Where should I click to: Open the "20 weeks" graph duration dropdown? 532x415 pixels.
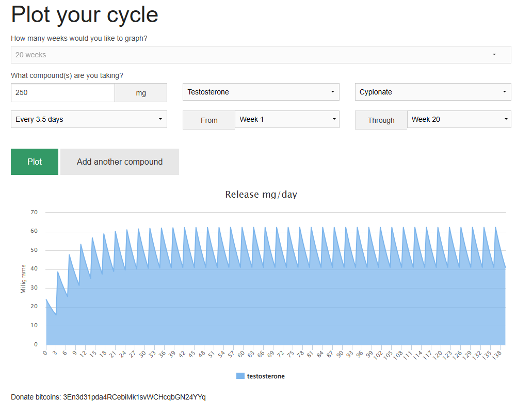(261, 55)
